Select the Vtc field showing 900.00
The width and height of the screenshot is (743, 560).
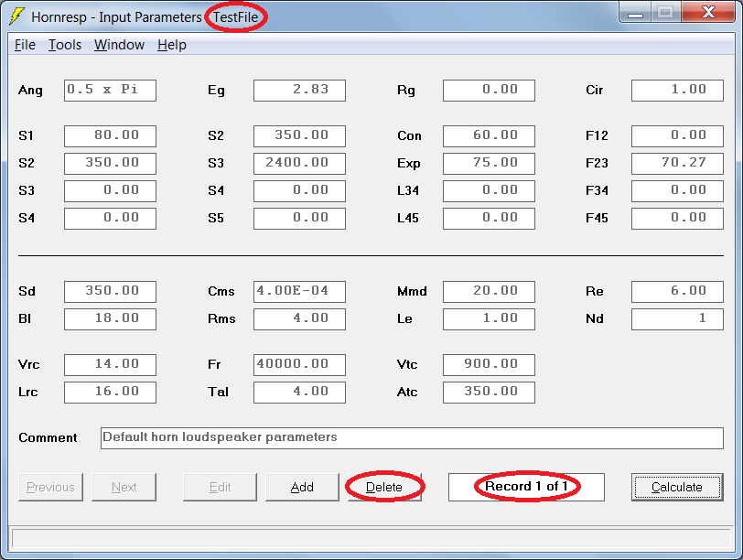(489, 365)
